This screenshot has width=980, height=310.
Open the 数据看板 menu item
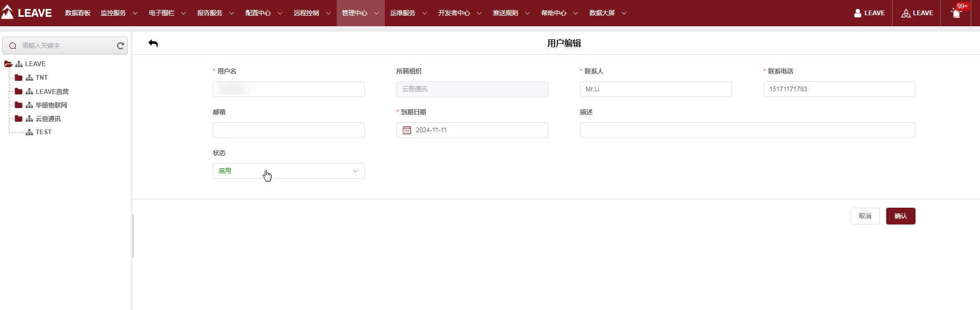(x=78, y=13)
